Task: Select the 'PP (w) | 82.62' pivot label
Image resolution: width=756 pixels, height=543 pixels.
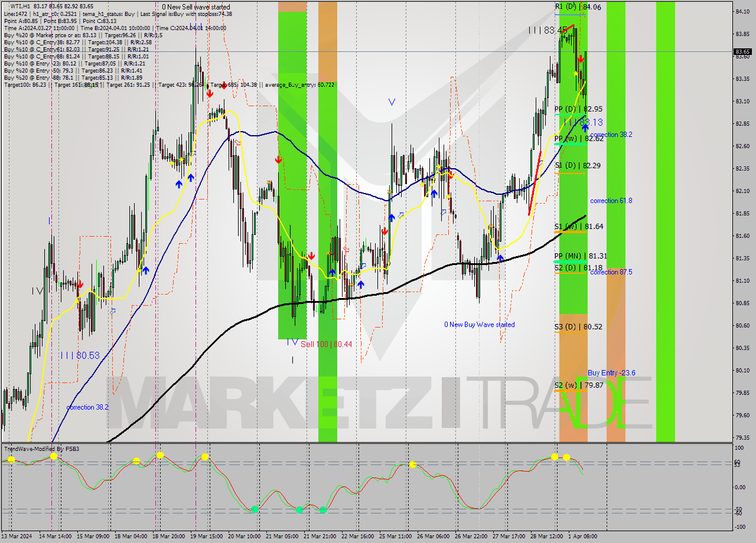Action: (579, 139)
